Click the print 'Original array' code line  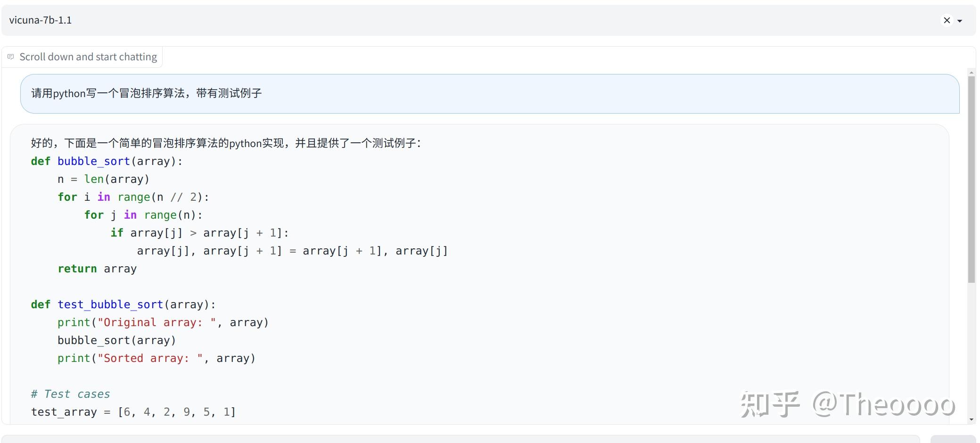click(163, 322)
